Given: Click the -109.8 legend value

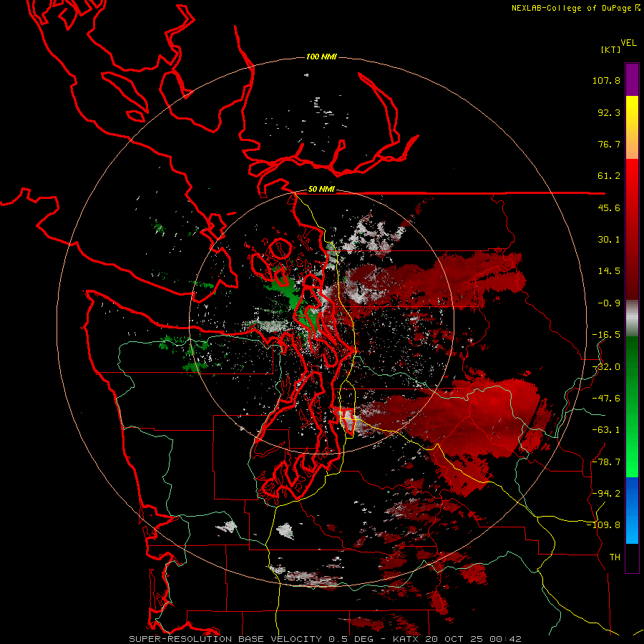Looking at the screenshot, I should pyautogui.click(x=603, y=525).
